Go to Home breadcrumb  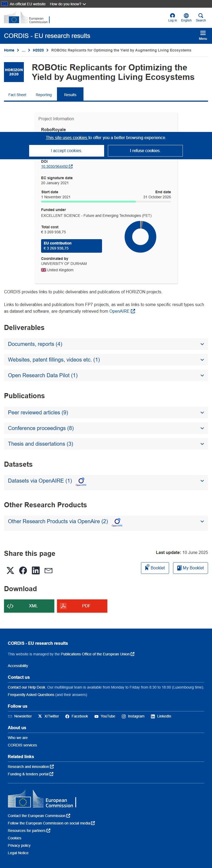(9, 50)
